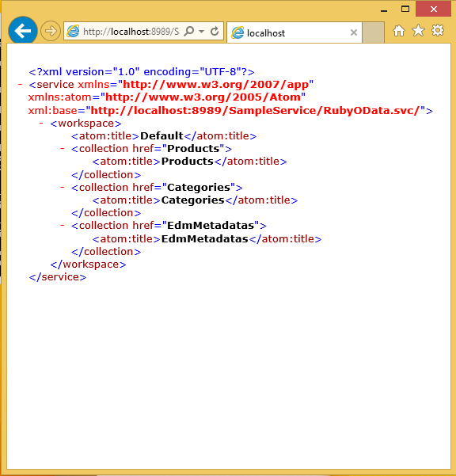
Task: Open the Home page icon
Action: point(399,31)
